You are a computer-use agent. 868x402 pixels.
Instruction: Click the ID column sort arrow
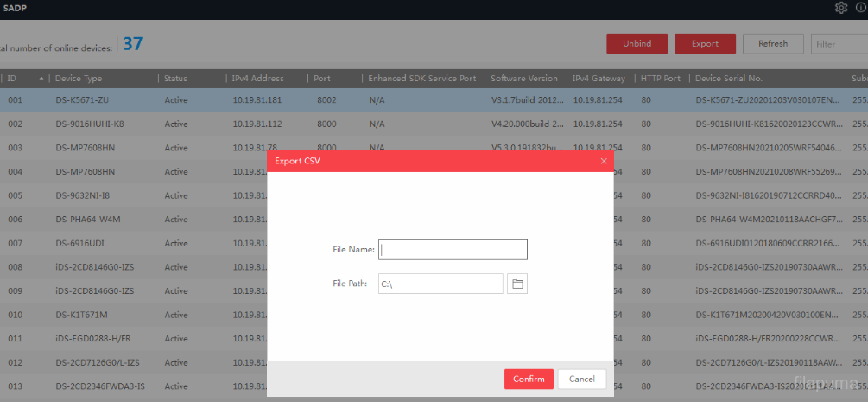pyautogui.click(x=41, y=79)
